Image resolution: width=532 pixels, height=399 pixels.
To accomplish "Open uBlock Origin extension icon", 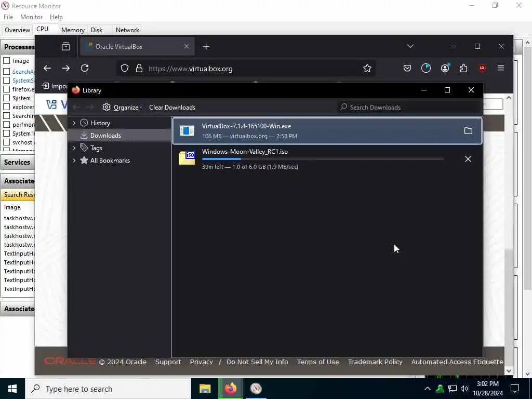I will [482, 68].
